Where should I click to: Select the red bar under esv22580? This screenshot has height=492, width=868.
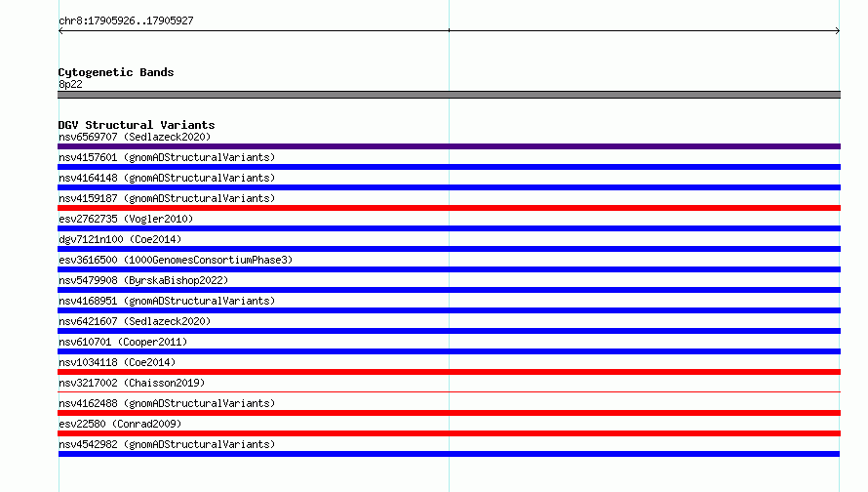(449, 433)
